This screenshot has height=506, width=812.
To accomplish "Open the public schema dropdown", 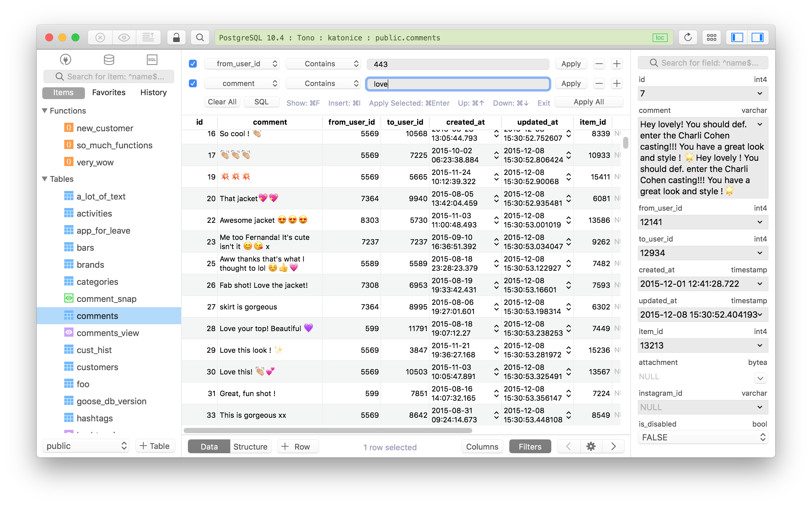I will (x=85, y=445).
